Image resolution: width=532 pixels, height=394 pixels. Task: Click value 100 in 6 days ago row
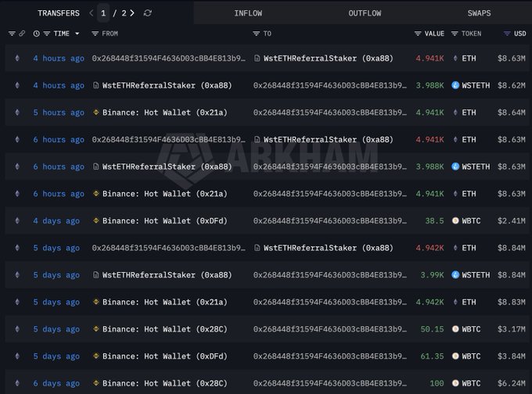pyautogui.click(x=437, y=384)
